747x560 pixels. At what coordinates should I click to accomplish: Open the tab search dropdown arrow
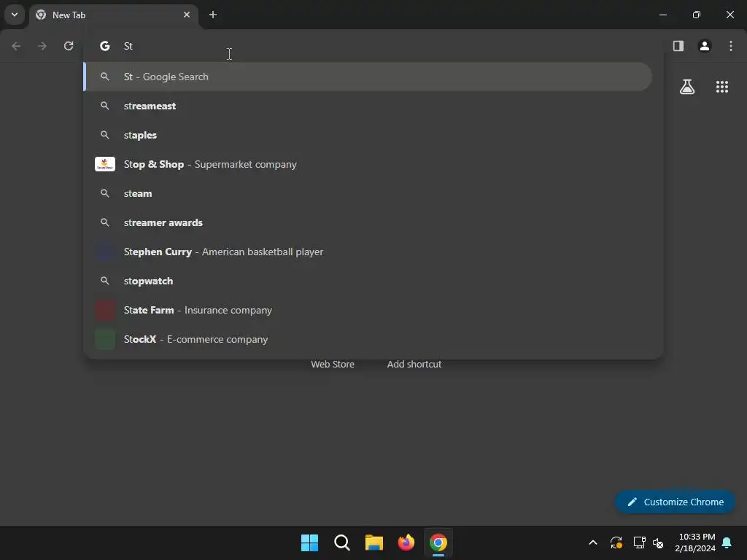[x=15, y=15]
